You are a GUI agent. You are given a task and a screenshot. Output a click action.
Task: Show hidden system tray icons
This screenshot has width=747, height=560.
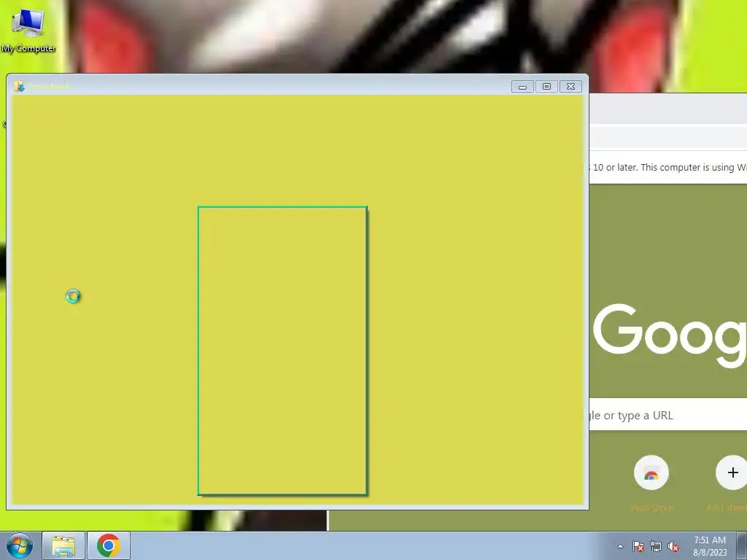[x=620, y=546]
